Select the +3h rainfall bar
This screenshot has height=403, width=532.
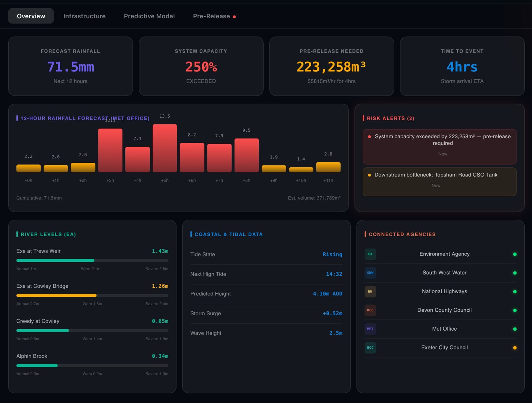[x=110, y=150]
